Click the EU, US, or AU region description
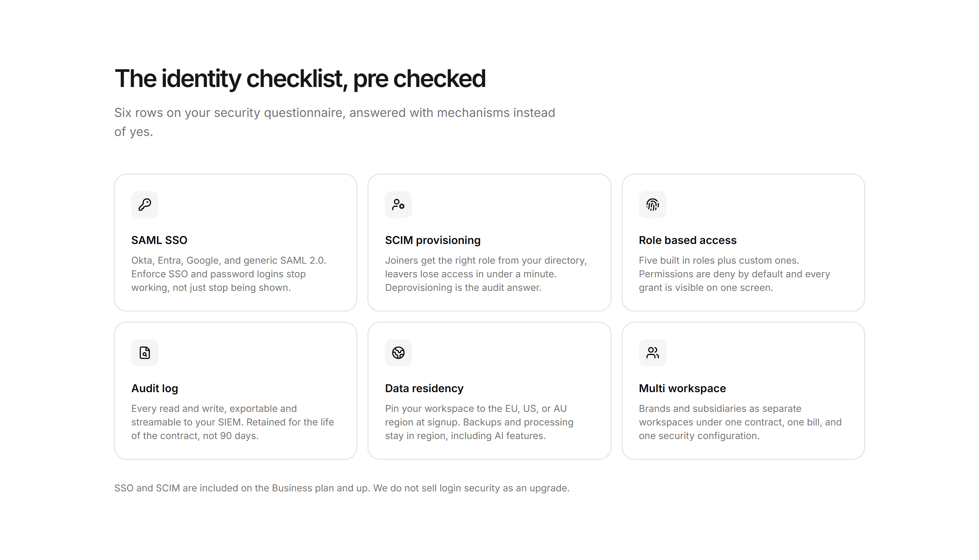This screenshot has width=979, height=560. (x=479, y=422)
